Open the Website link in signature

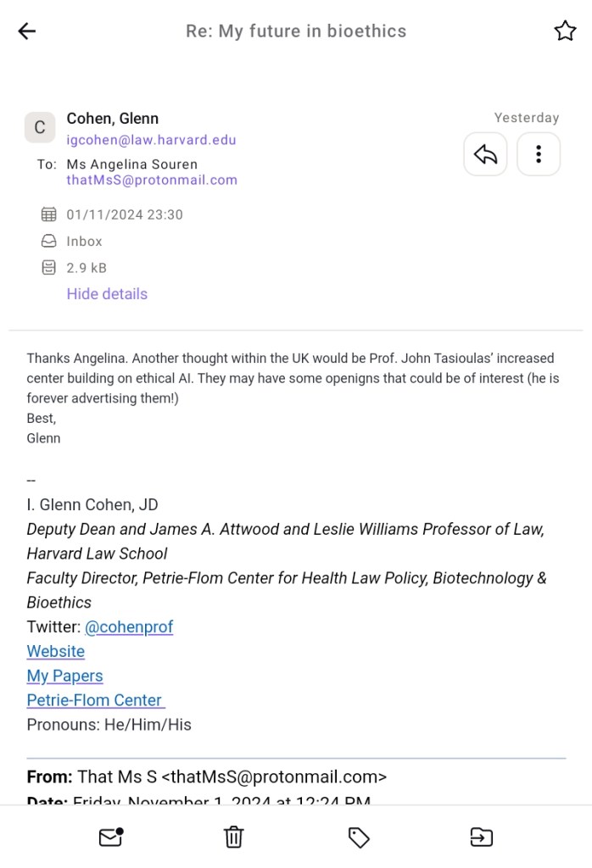pyautogui.click(x=56, y=652)
